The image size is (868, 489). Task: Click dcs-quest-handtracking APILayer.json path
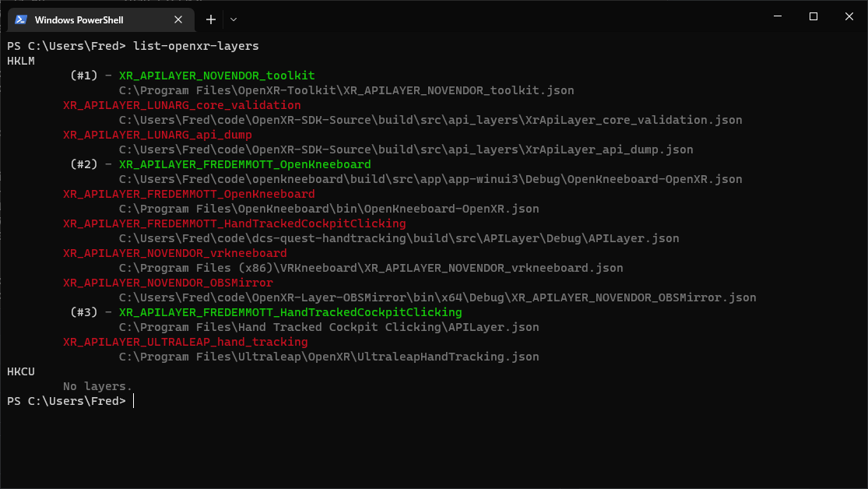[x=399, y=239]
